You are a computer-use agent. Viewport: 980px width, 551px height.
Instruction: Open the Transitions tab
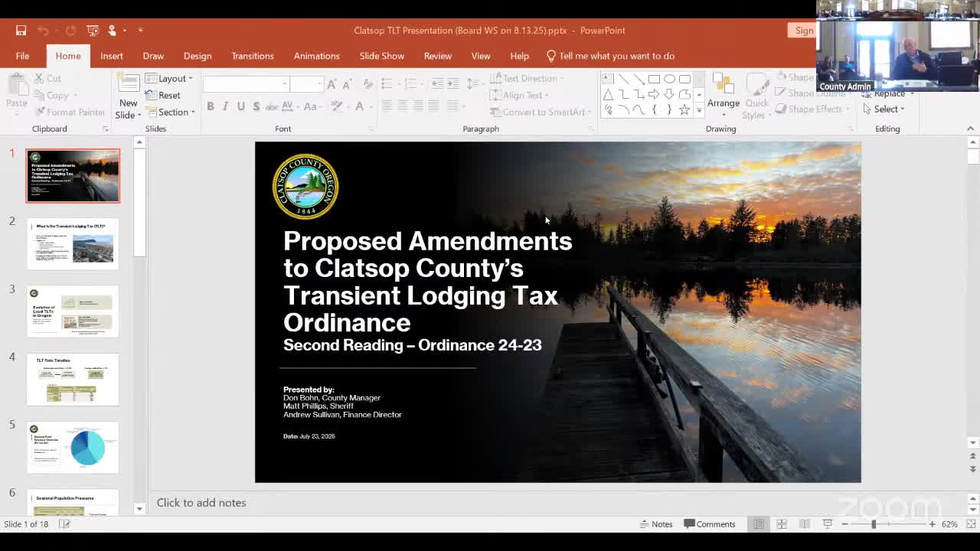[x=252, y=56]
